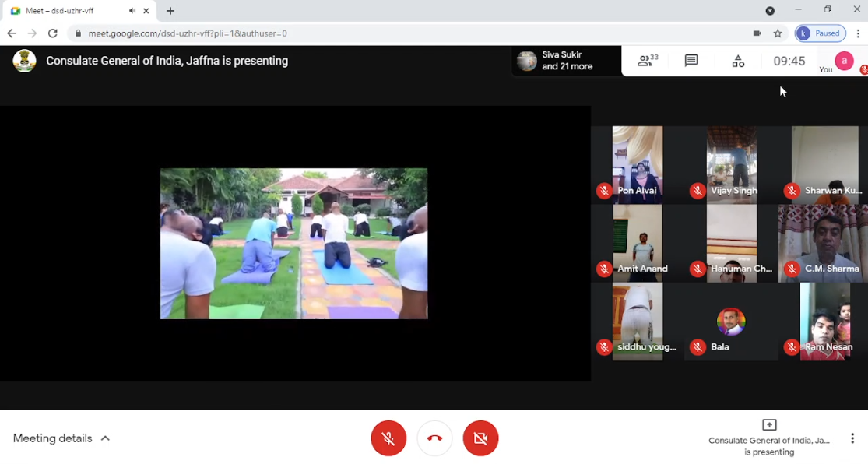Click muted mic icon on Bala
This screenshot has width=868, height=464.
coord(698,346)
